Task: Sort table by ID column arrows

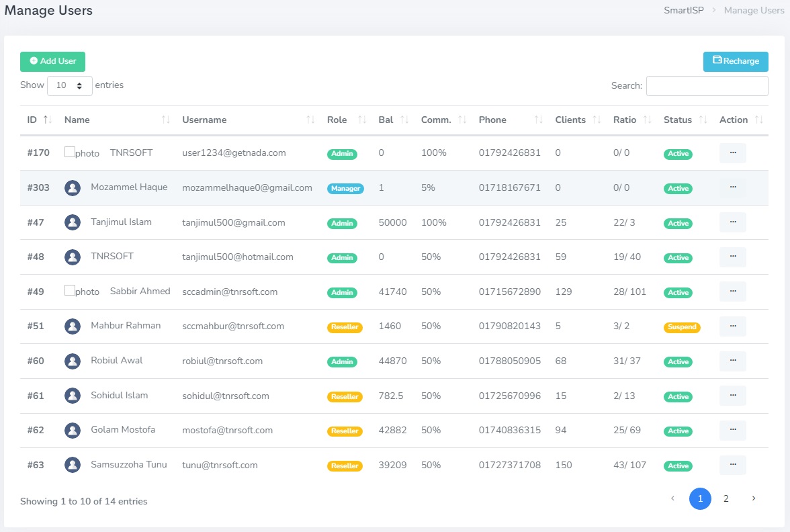Action: (x=48, y=120)
